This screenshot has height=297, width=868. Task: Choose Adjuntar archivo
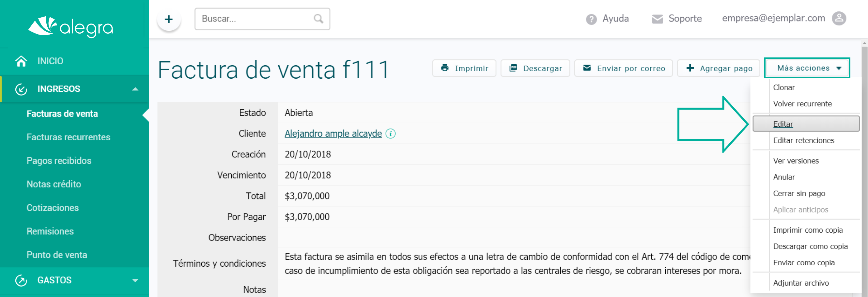point(800,283)
